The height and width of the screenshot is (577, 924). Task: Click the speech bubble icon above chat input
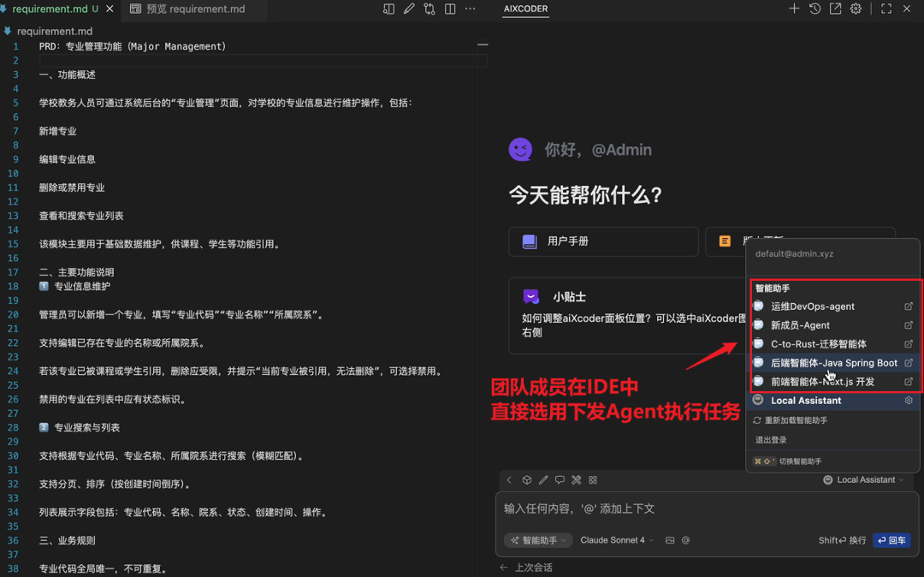click(560, 480)
